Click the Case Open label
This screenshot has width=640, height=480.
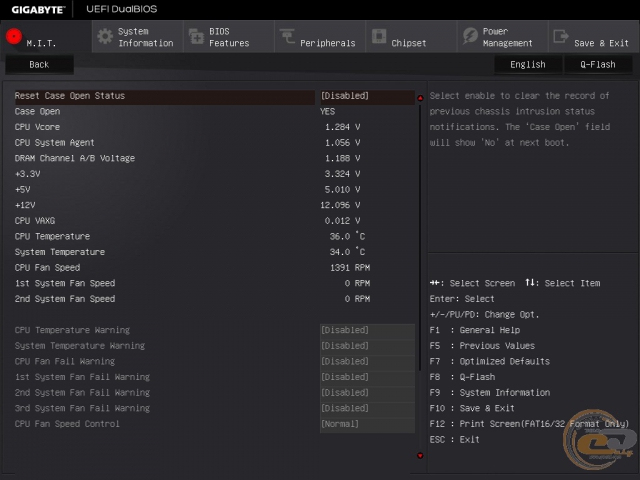point(37,111)
